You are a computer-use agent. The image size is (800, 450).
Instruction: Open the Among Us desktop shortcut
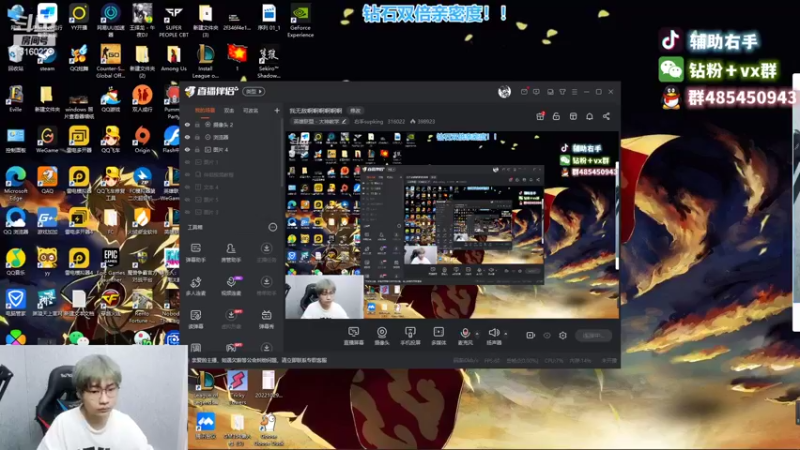click(x=173, y=58)
